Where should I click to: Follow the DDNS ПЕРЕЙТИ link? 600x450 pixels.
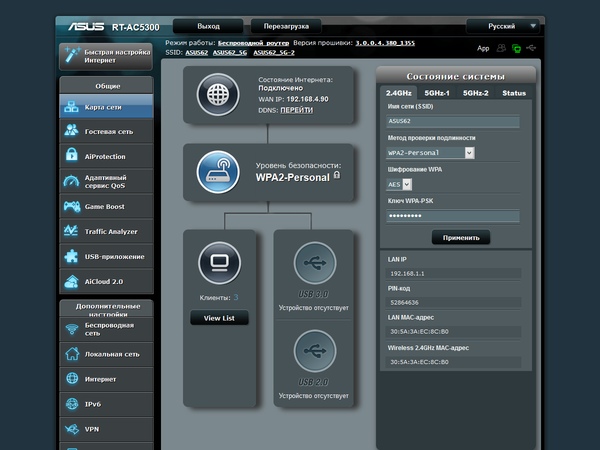(x=297, y=110)
